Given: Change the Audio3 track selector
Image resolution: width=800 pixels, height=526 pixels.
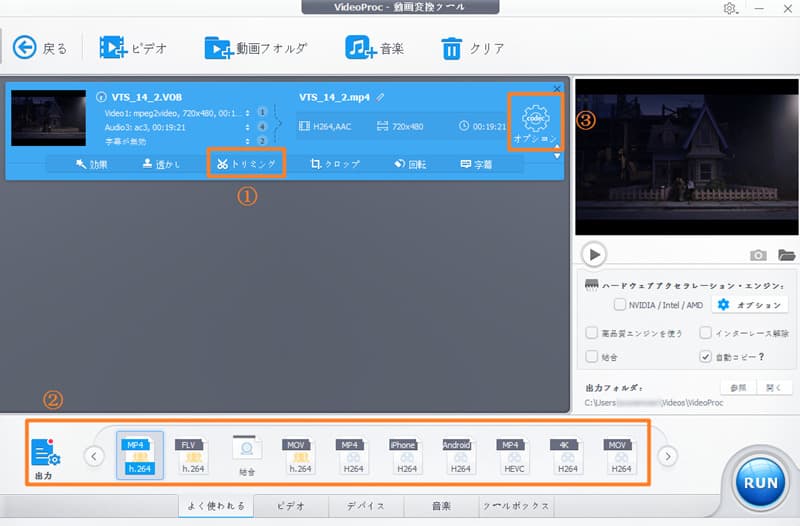Looking at the screenshot, I should (247, 127).
